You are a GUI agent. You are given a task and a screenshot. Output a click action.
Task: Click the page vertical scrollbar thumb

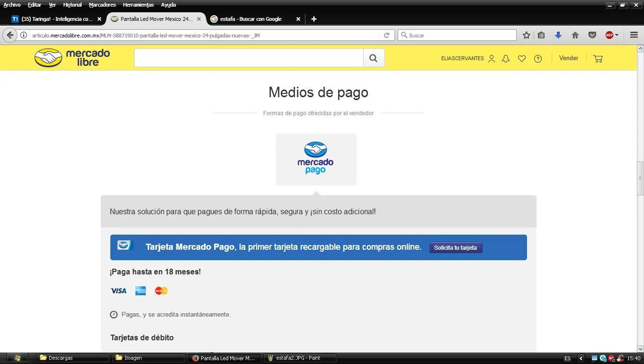pyautogui.click(x=640, y=178)
